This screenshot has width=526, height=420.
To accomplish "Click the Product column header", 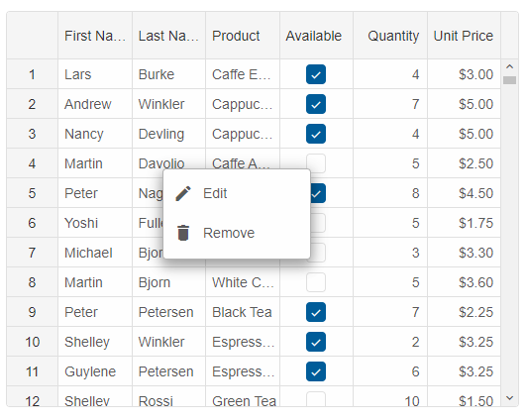I will click(243, 36).
